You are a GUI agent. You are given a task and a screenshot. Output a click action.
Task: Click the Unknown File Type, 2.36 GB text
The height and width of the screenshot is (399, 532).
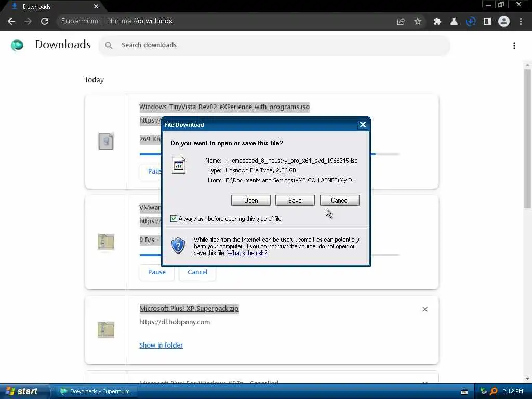click(261, 170)
